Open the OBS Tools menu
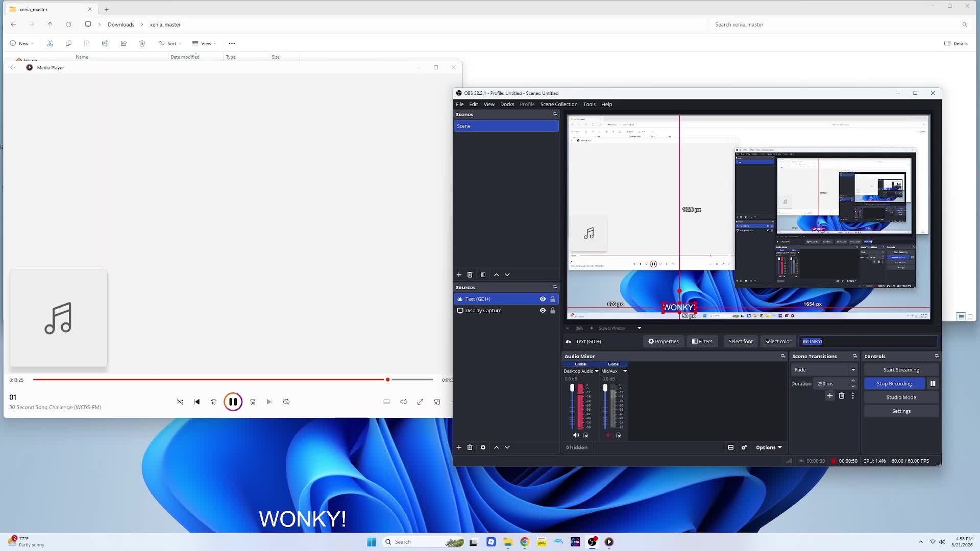 point(590,104)
